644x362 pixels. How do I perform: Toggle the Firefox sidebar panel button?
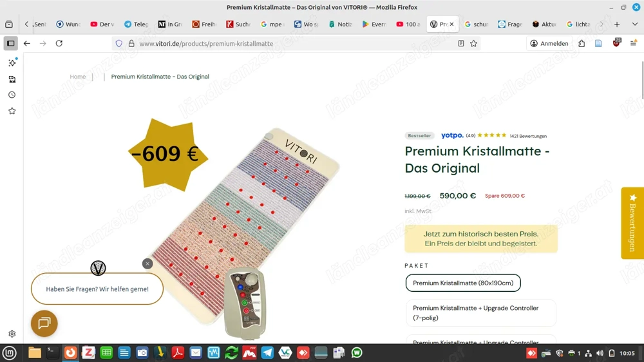pos(11,43)
